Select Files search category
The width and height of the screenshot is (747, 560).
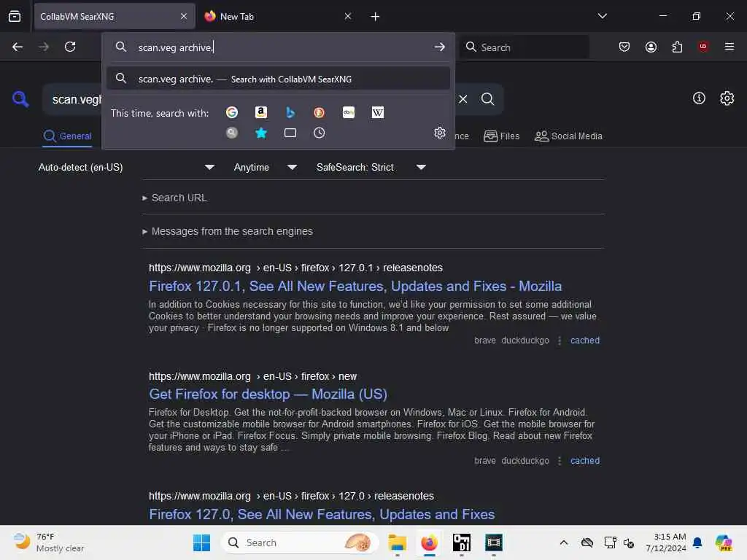tap(502, 136)
